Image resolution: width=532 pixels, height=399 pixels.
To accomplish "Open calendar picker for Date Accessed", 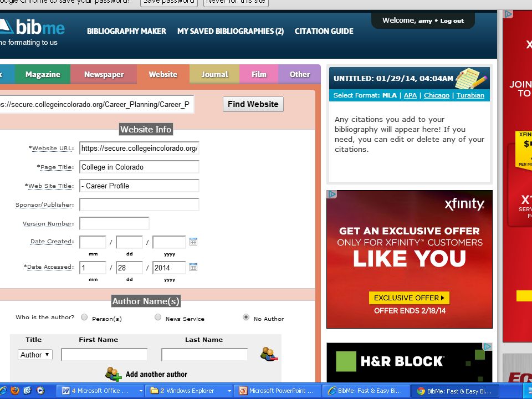I will [x=193, y=267].
